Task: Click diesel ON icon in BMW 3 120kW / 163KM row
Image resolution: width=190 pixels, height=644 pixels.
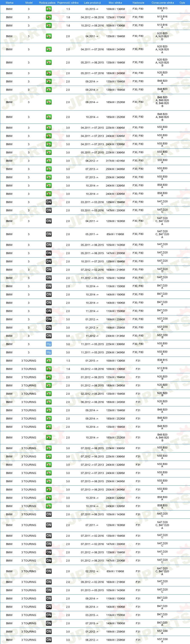Action: tap(49, 221)
